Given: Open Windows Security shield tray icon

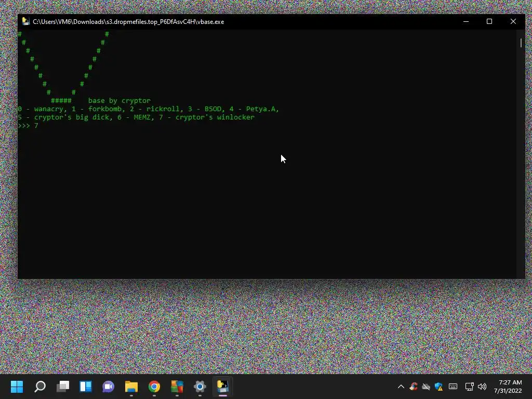Looking at the screenshot, I should [x=438, y=387].
